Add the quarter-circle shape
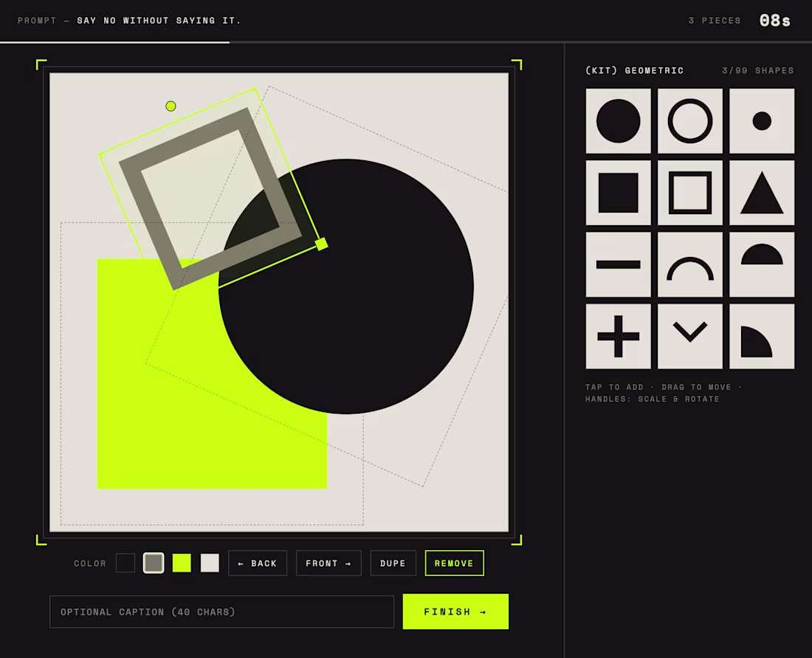The height and width of the screenshot is (658, 812). tap(762, 336)
